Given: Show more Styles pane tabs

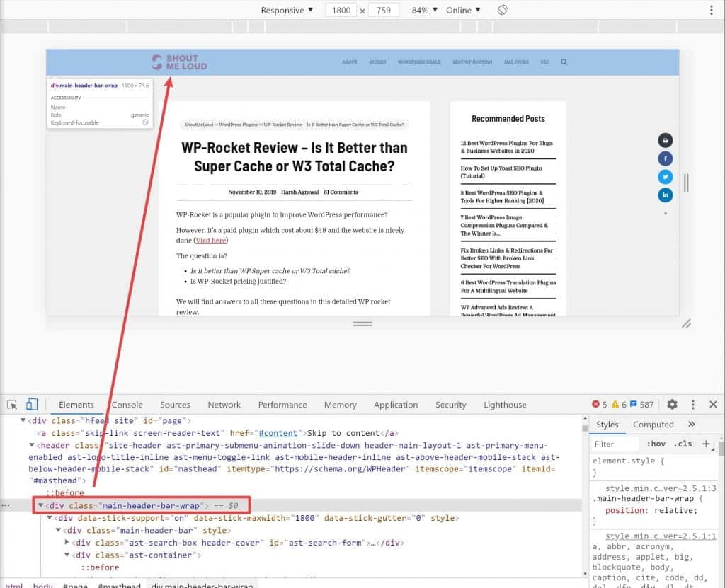Looking at the screenshot, I should [x=691, y=424].
